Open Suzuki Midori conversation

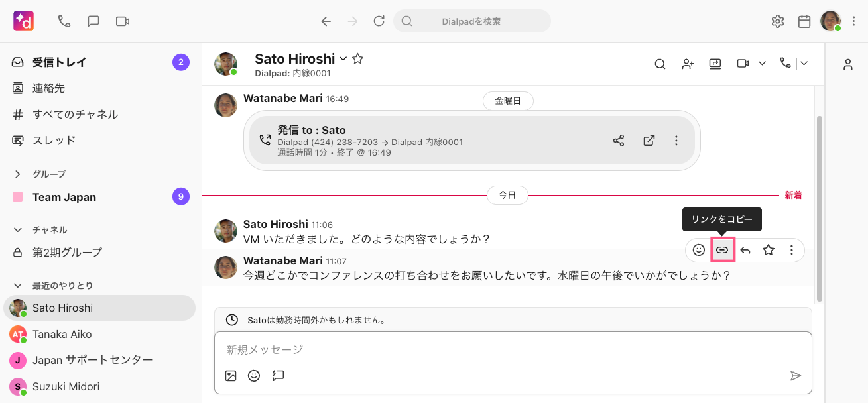point(99,386)
